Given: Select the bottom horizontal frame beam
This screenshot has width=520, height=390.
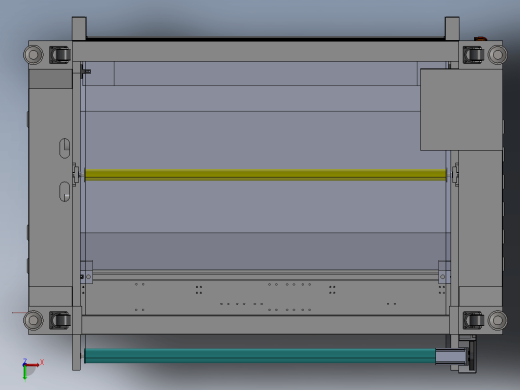Looking at the screenshot, I should pos(265,325).
